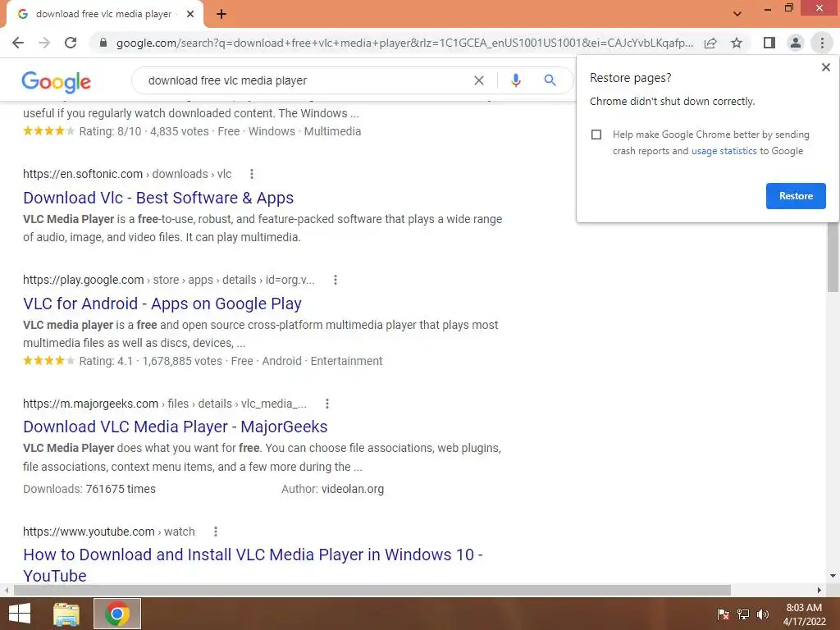View site information via the padlock icon

[x=103, y=43]
